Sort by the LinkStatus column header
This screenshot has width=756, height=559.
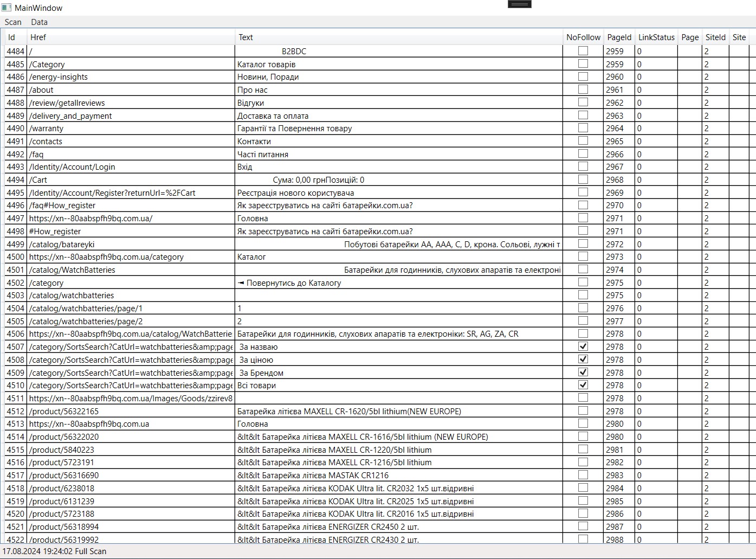(x=656, y=37)
